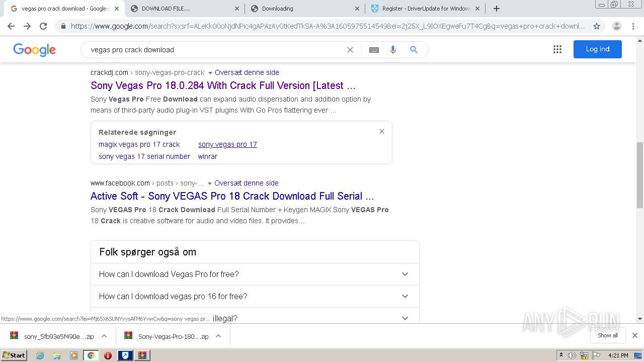
Task: Reload the current Google search page
Action: 43,26
